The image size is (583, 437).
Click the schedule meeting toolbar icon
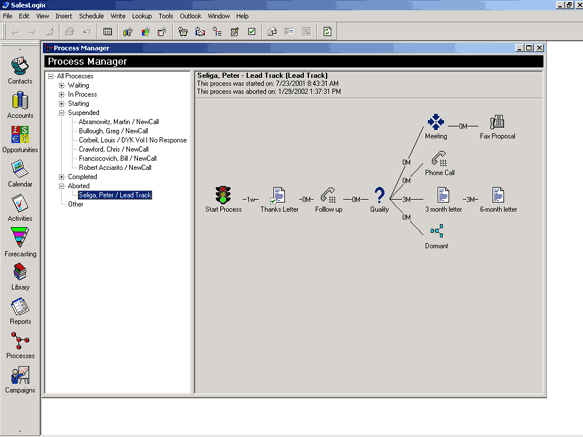coord(200,32)
